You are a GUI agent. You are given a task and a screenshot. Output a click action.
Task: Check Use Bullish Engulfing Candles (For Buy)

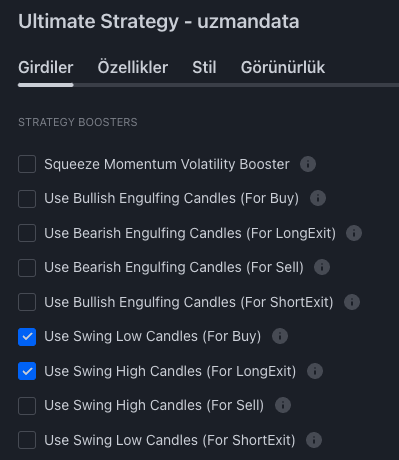(x=27, y=199)
